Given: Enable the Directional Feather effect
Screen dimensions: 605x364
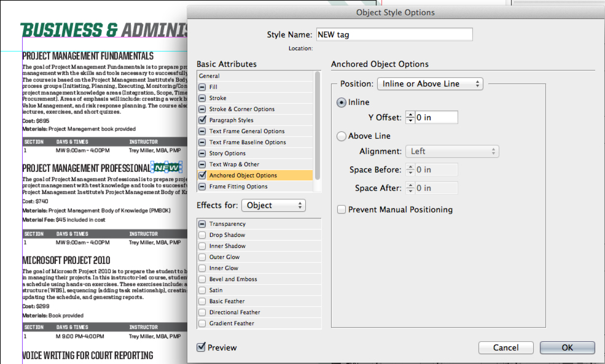Looking at the screenshot, I should [202, 312].
